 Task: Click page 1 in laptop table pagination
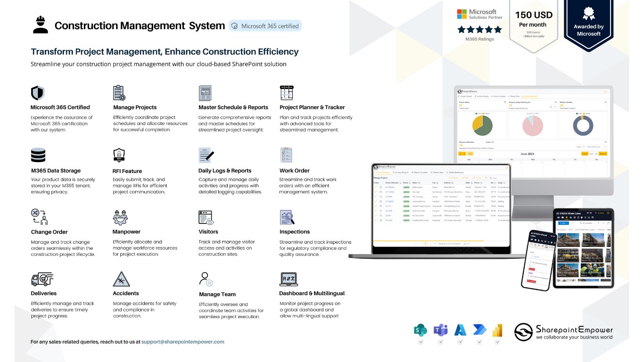coord(425,244)
